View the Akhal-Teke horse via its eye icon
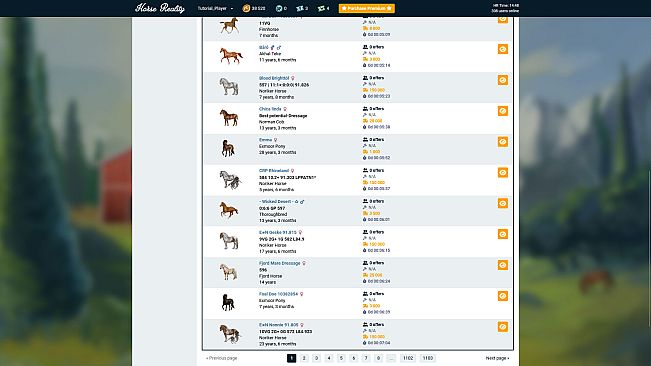 (503, 49)
